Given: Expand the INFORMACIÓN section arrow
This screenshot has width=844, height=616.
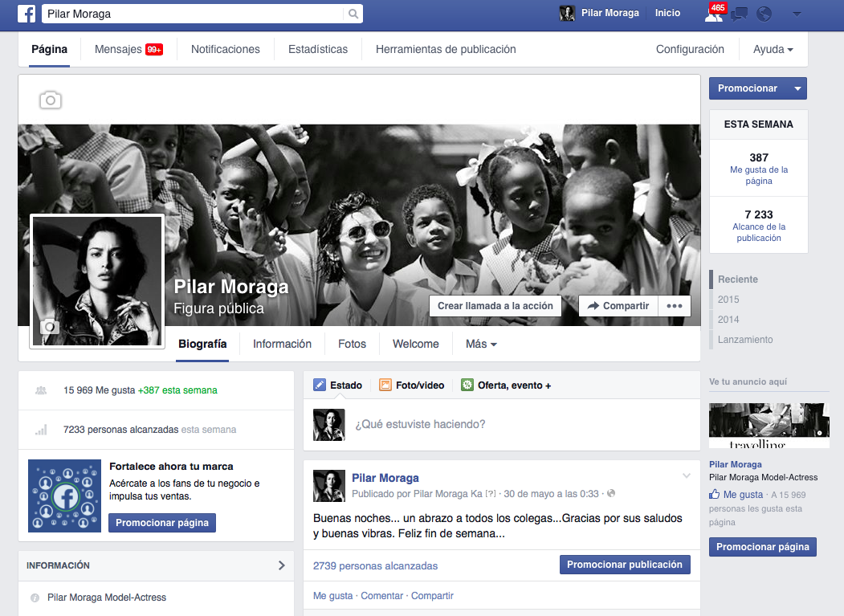Looking at the screenshot, I should click(x=282, y=565).
